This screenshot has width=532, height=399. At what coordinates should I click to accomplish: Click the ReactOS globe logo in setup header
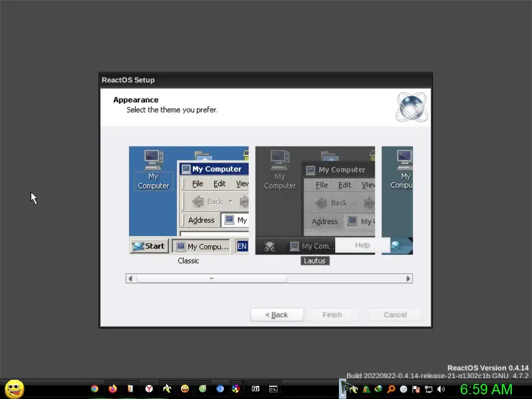click(411, 107)
